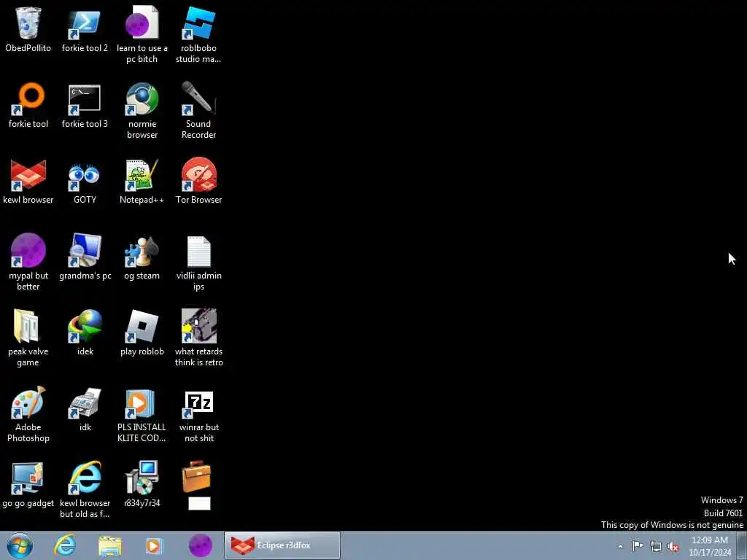Launch the media player taskbar icon
Screen dimensions: 747x560
154,546
